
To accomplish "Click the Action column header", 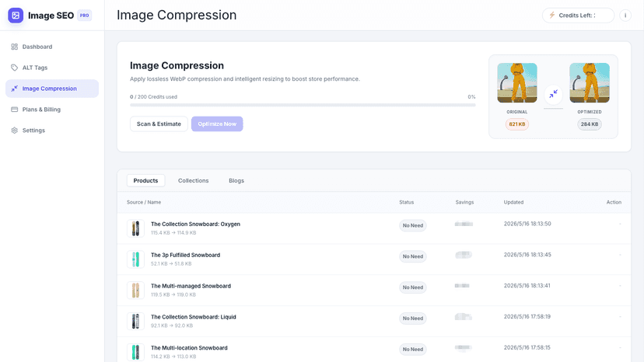I will (614, 202).
